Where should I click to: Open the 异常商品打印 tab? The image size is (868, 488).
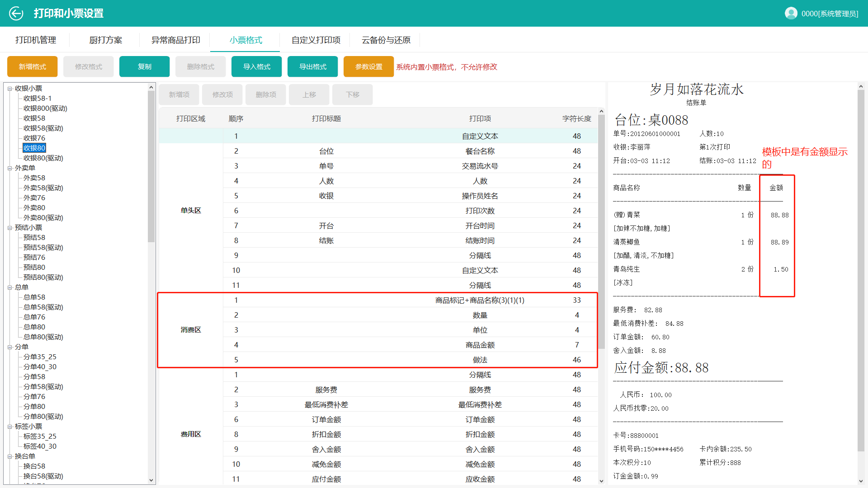pyautogui.click(x=175, y=40)
